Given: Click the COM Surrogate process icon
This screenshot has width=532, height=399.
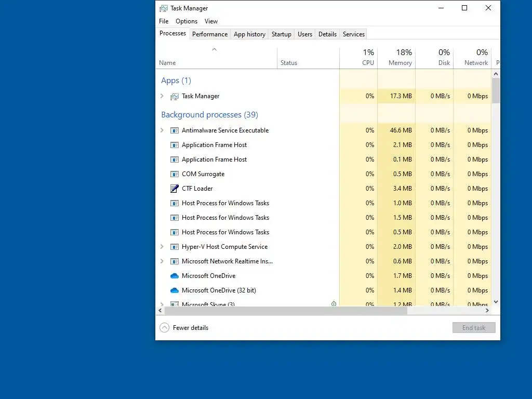Looking at the screenshot, I should click(175, 174).
